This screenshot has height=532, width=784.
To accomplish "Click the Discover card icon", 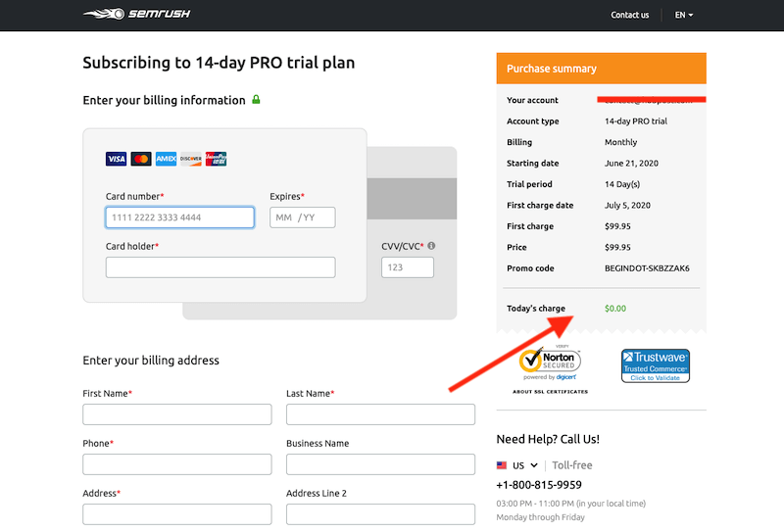I will click(x=191, y=159).
